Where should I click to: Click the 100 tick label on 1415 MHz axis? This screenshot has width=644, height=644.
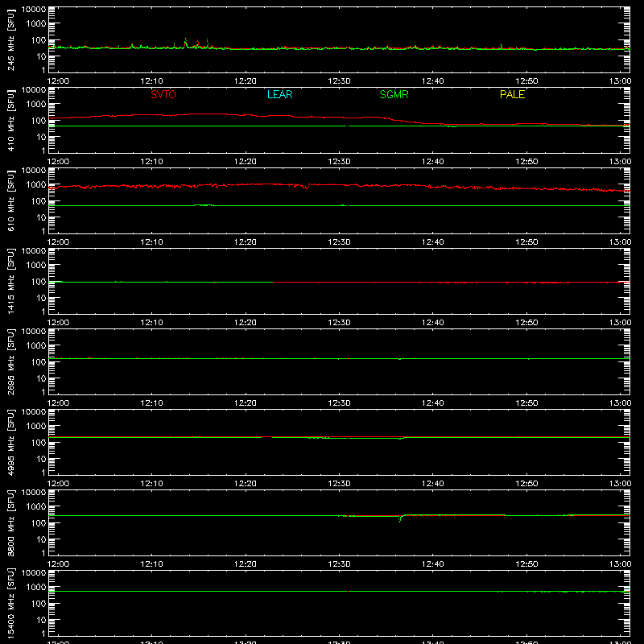point(39,282)
